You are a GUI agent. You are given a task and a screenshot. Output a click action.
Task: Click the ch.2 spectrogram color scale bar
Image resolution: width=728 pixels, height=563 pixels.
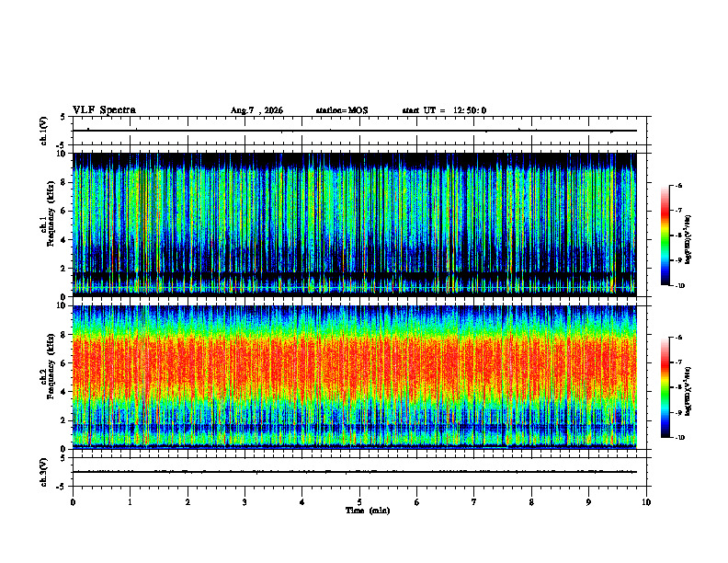point(665,387)
